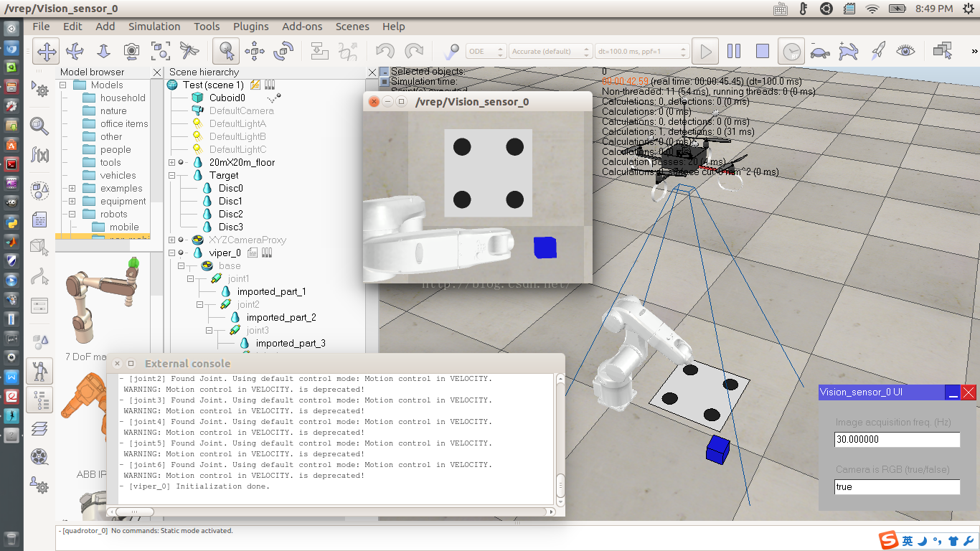The width and height of the screenshot is (980, 551).
Task: Expand the XYZCameraProxy node
Action: click(x=172, y=240)
